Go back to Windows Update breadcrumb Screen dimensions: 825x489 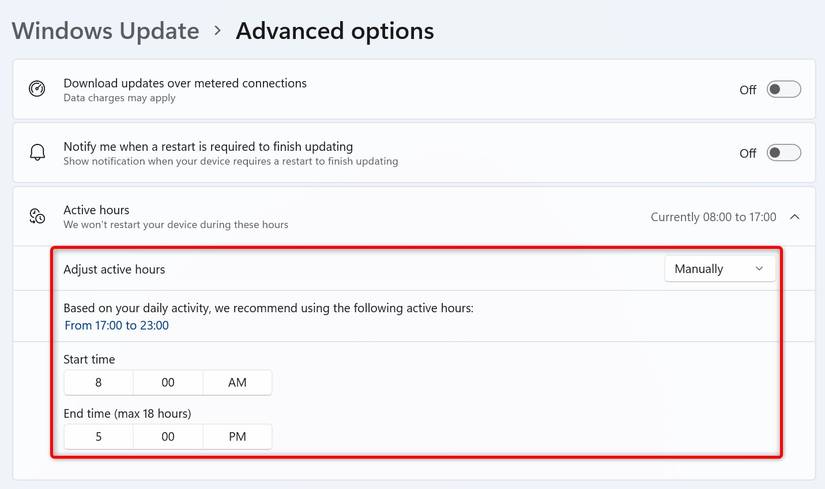tap(105, 31)
